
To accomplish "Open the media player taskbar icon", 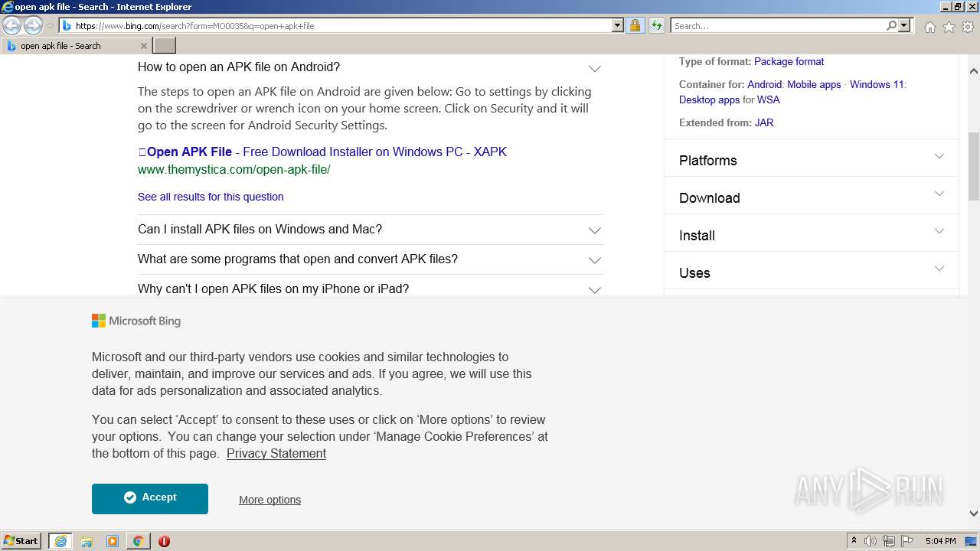I will (x=113, y=541).
